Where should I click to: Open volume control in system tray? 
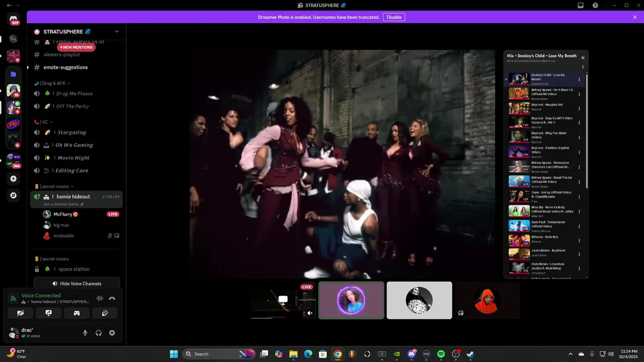click(611, 354)
